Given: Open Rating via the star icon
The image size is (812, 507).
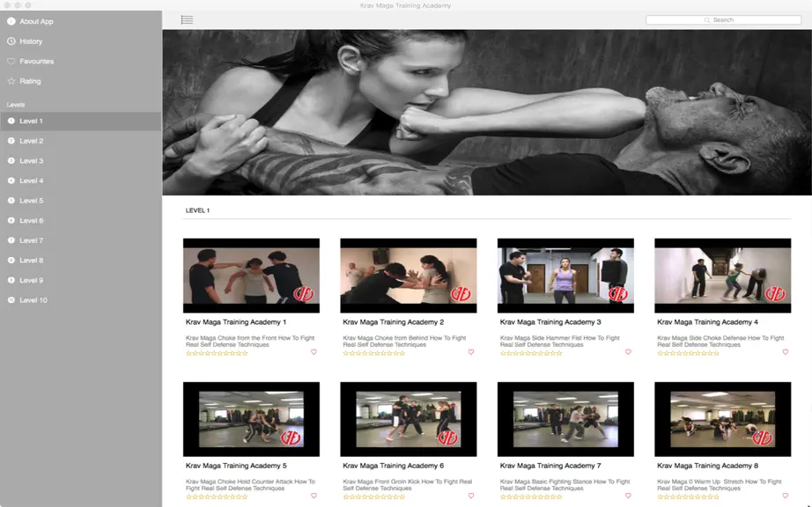Looking at the screenshot, I should tap(11, 81).
